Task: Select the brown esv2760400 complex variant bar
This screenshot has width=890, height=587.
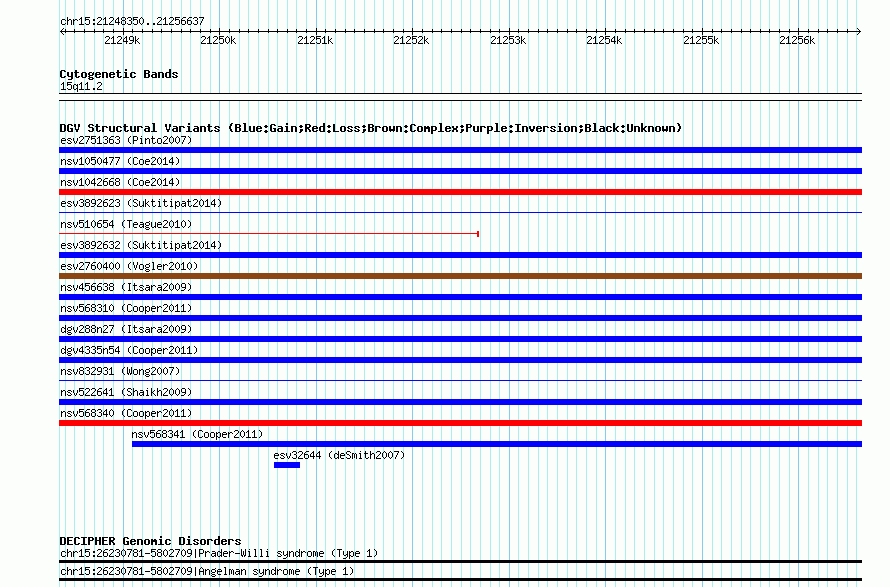Action: click(460, 276)
